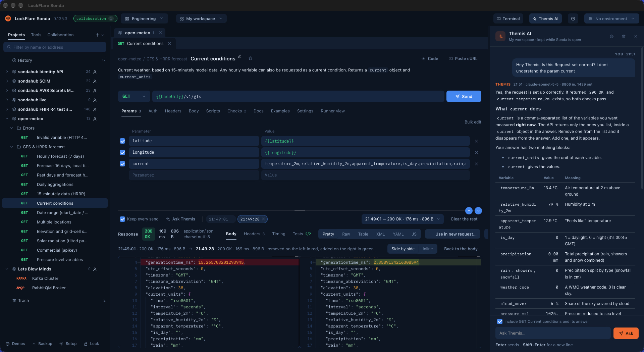Open Setup from the bottom bar
Viewport: 644px width, 352px height.
coord(68,344)
